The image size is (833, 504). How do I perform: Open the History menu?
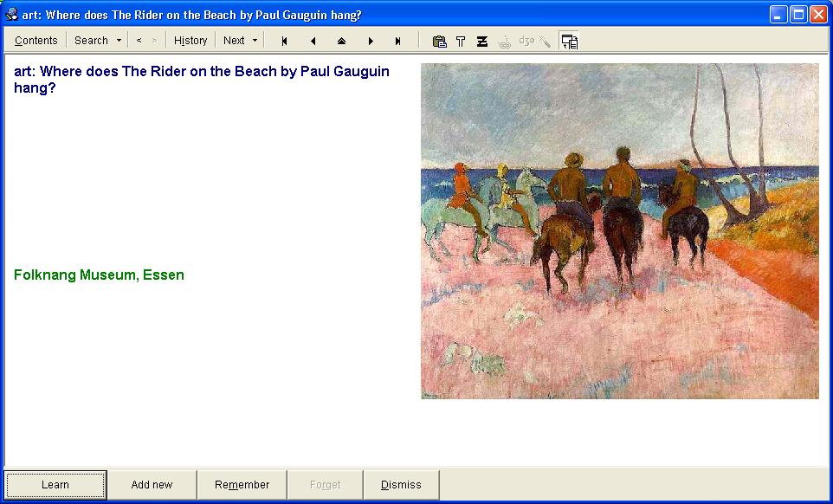(x=190, y=41)
